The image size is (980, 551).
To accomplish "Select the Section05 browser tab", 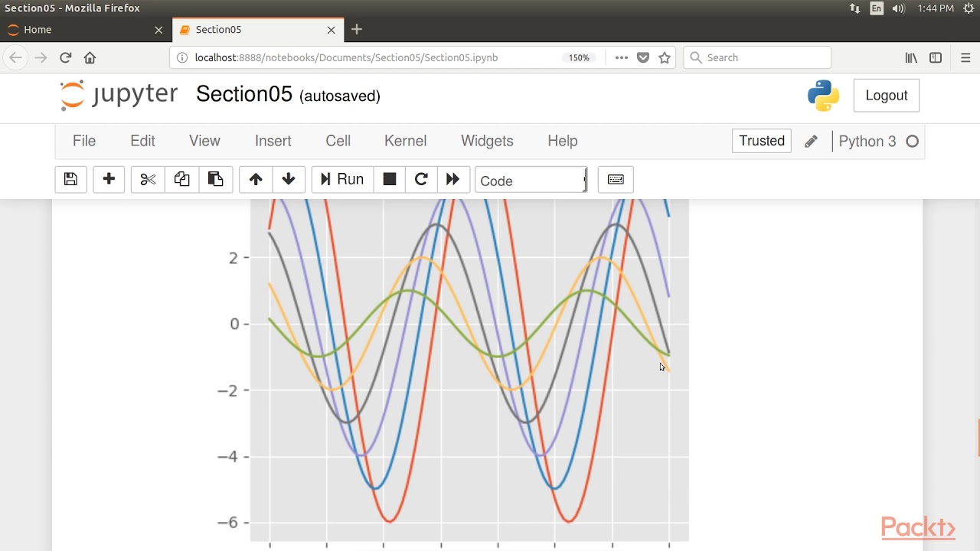I will (256, 30).
